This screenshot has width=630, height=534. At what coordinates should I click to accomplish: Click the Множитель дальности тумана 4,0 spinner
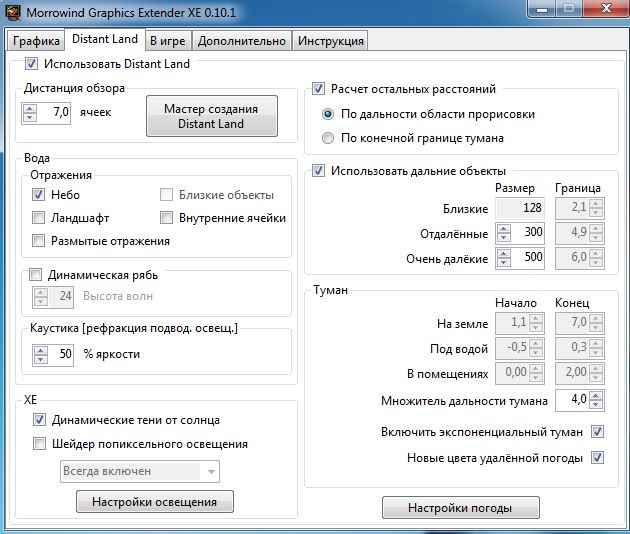(x=580, y=401)
